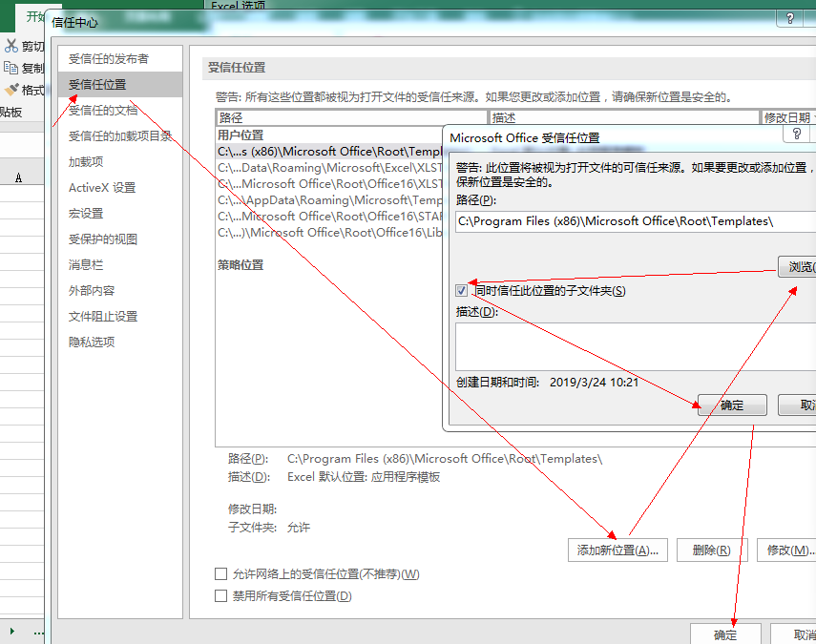Click the 路径 column header
Screen dimensions: 816x644
point(351,117)
